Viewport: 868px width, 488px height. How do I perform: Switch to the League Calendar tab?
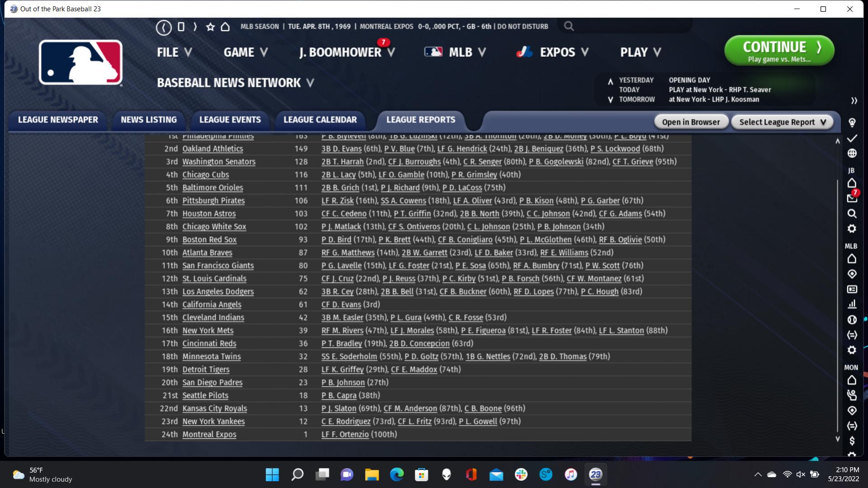click(320, 120)
